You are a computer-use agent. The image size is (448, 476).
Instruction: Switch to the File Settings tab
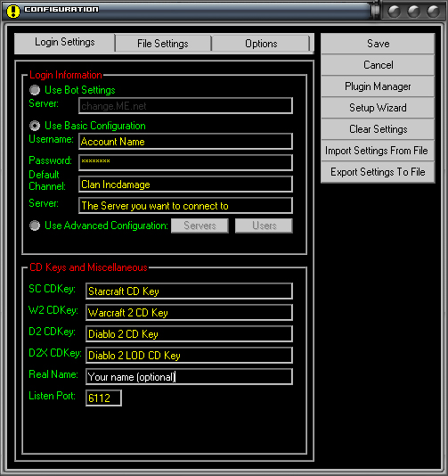[163, 44]
